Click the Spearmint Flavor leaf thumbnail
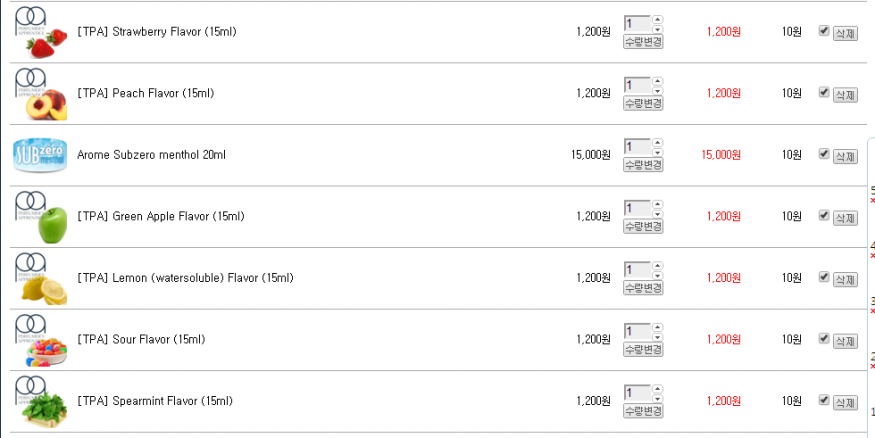 tap(41, 402)
